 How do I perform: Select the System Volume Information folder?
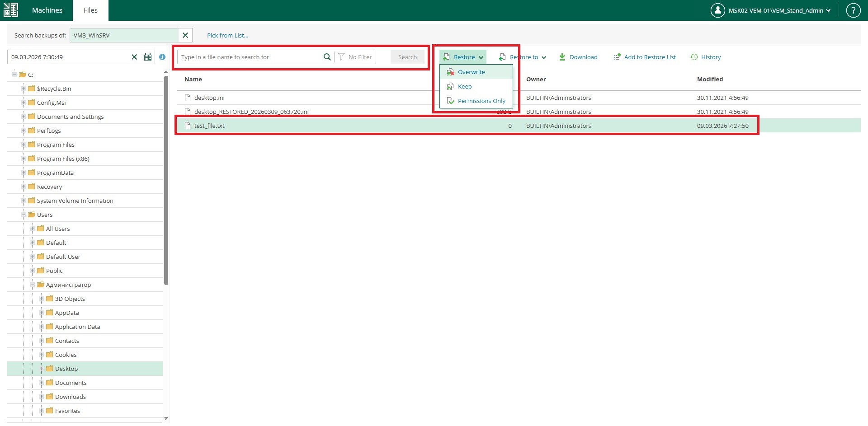[75, 201]
